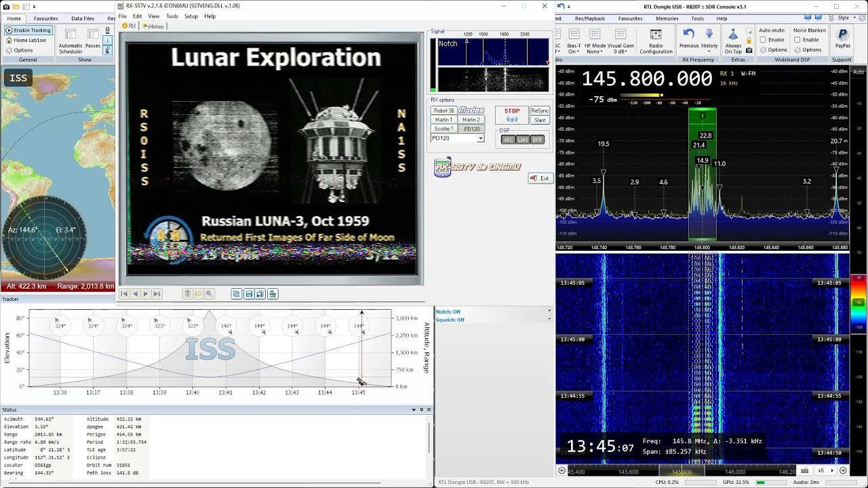
Task: Open the RX-SSTV Setup menu
Action: tap(191, 16)
